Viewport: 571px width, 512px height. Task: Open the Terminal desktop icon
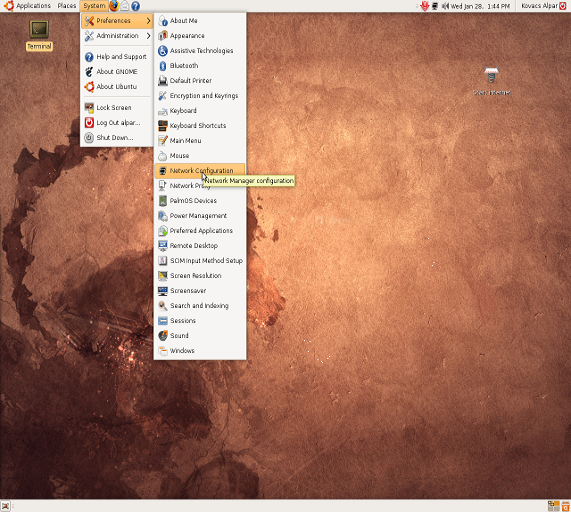pyautogui.click(x=39, y=35)
